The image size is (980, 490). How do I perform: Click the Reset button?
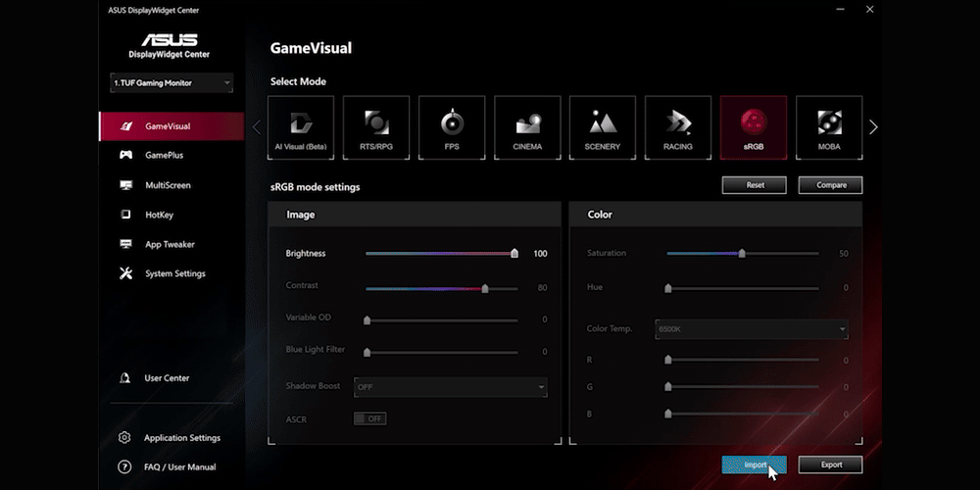(755, 184)
